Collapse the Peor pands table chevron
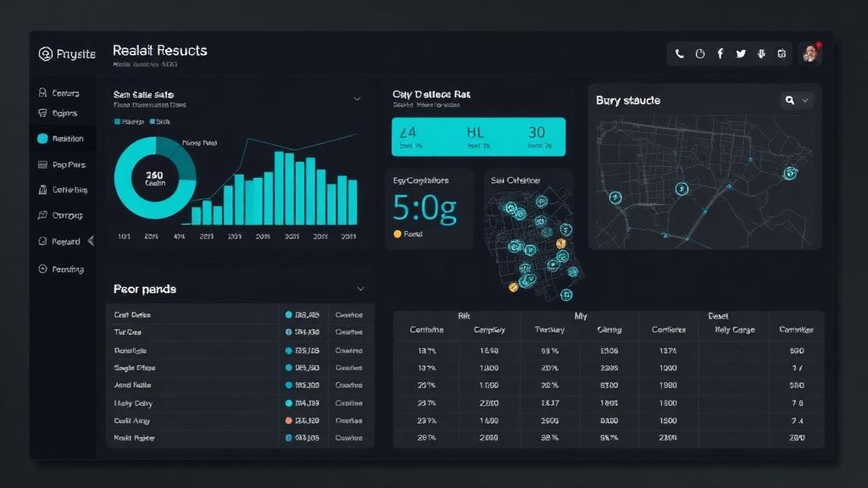The height and width of the screenshot is (488, 868). click(360, 289)
